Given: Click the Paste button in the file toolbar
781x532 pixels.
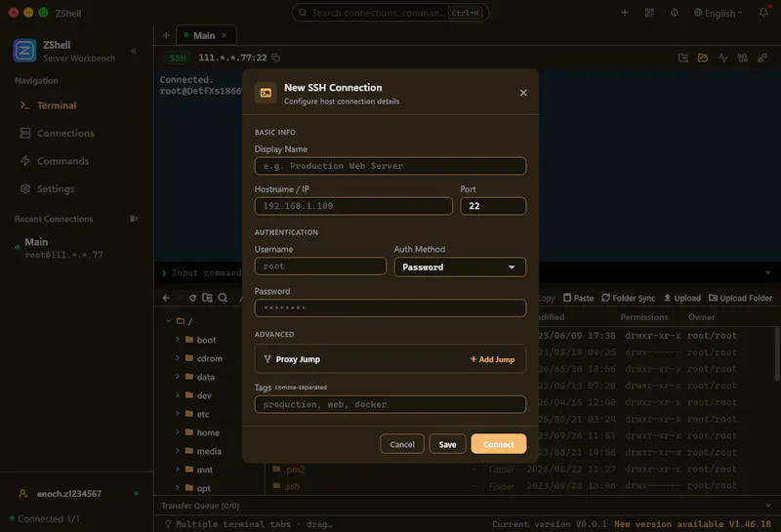Looking at the screenshot, I should pos(578,298).
